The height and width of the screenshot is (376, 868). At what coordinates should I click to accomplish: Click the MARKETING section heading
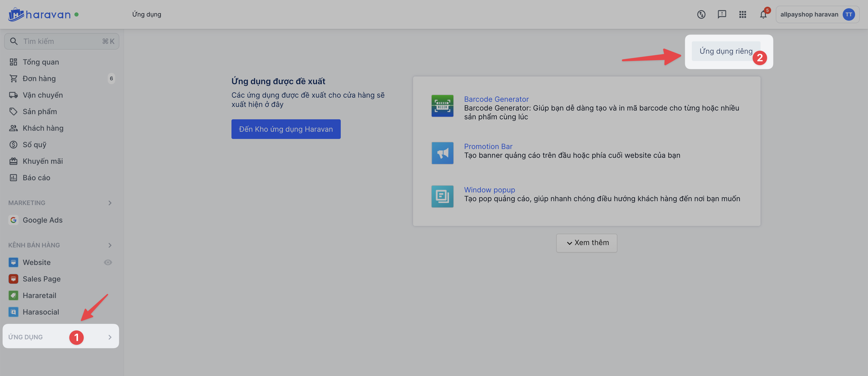pyautogui.click(x=27, y=203)
